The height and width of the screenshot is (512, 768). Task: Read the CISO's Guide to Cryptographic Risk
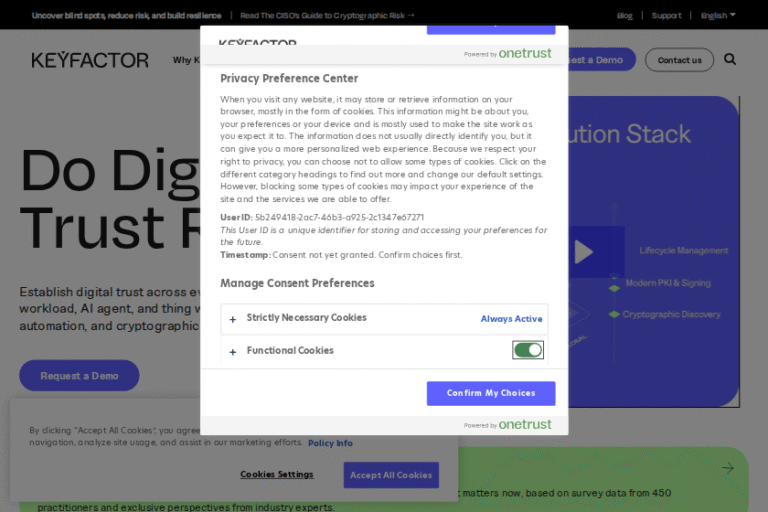click(327, 15)
